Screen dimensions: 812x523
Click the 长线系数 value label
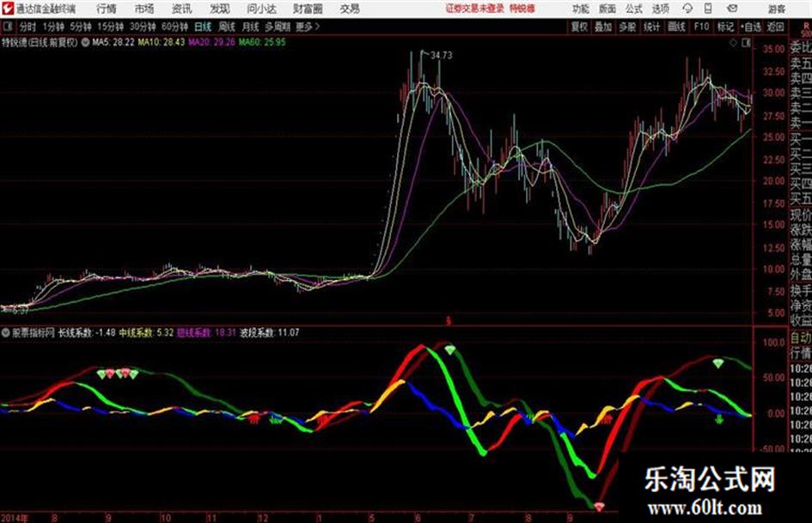click(x=87, y=333)
